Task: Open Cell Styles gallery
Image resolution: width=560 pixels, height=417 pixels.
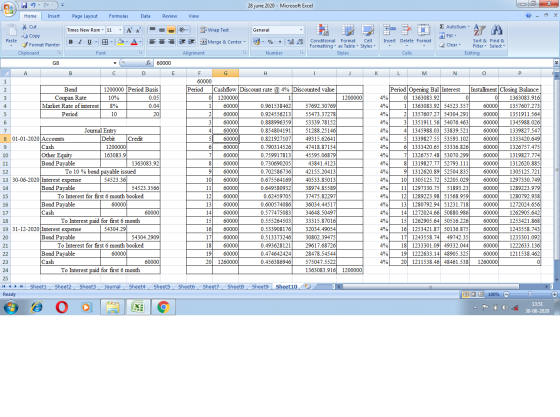Action: tap(368, 36)
